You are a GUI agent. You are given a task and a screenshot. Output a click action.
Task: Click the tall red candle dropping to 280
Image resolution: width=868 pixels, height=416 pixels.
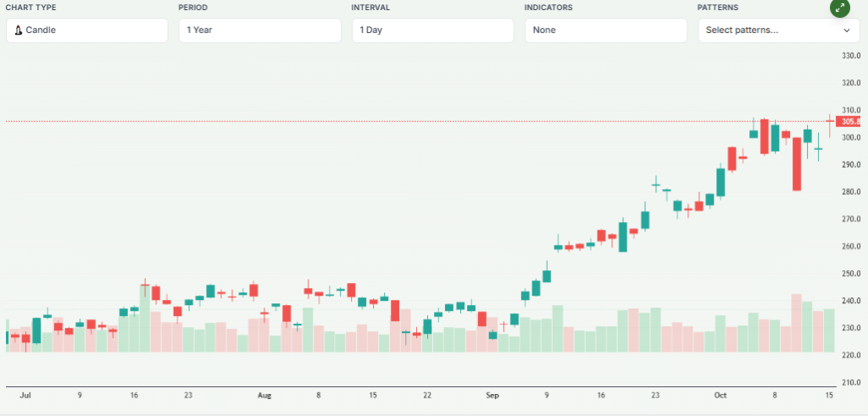click(797, 164)
